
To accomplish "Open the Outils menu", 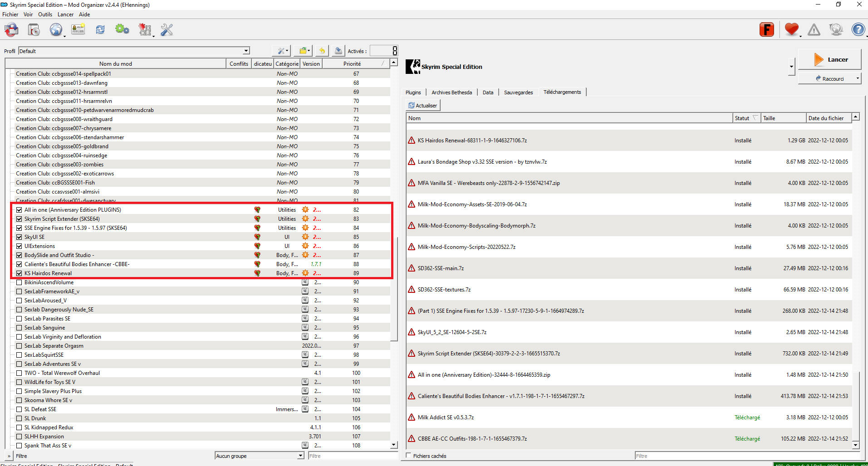I will pyautogui.click(x=45, y=15).
